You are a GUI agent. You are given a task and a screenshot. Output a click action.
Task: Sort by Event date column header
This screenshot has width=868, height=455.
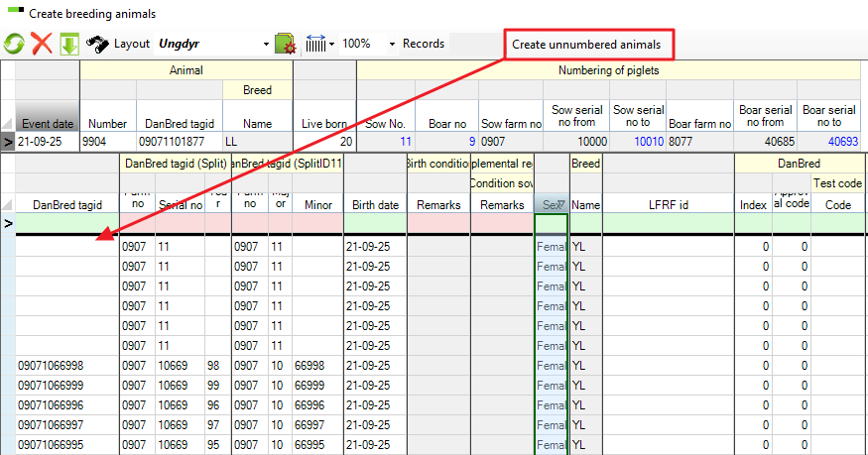pyautogui.click(x=48, y=116)
